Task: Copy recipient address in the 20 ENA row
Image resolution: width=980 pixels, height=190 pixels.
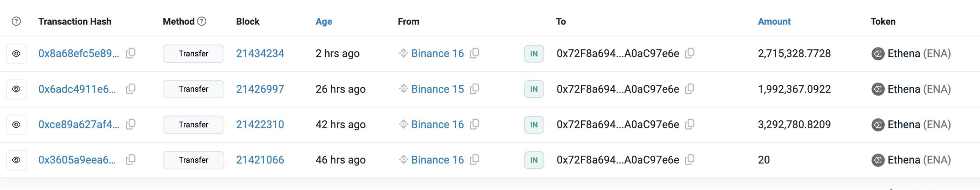Action: pyautogui.click(x=689, y=160)
